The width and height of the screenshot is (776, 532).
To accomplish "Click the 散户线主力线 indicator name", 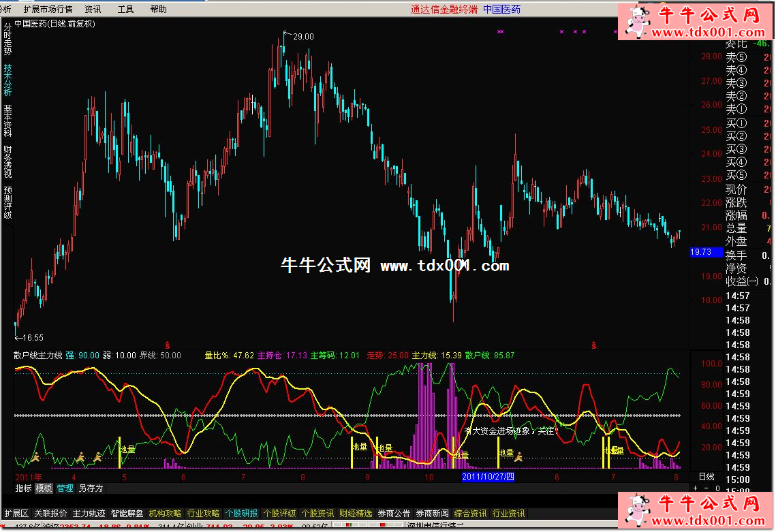I will pyautogui.click(x=38, y=356).
